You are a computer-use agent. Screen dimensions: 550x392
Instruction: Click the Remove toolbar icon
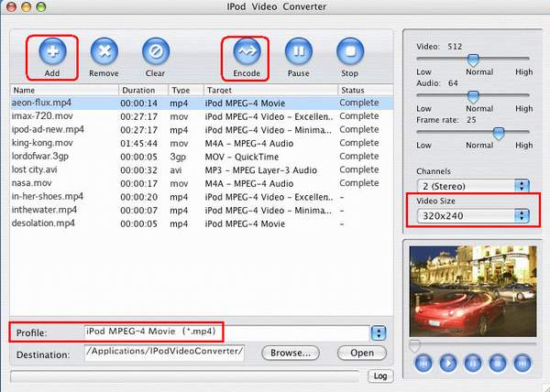point(104,51)
